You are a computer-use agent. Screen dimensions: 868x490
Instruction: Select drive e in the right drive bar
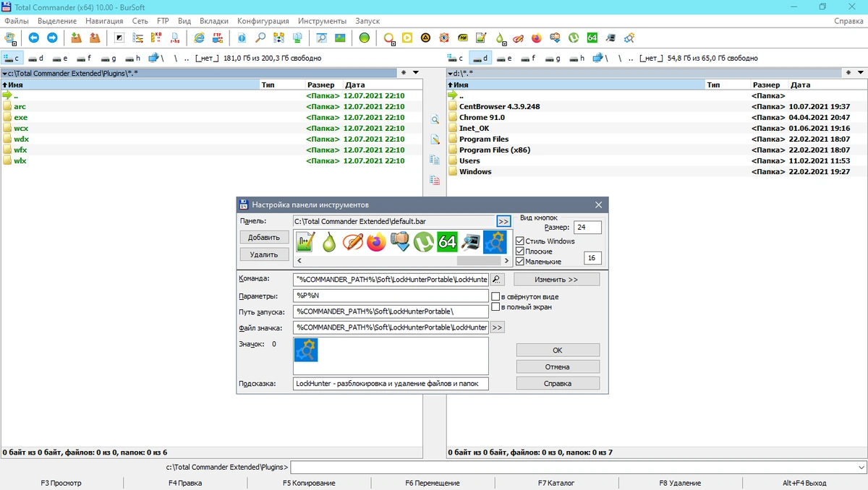tap(503, 58)
